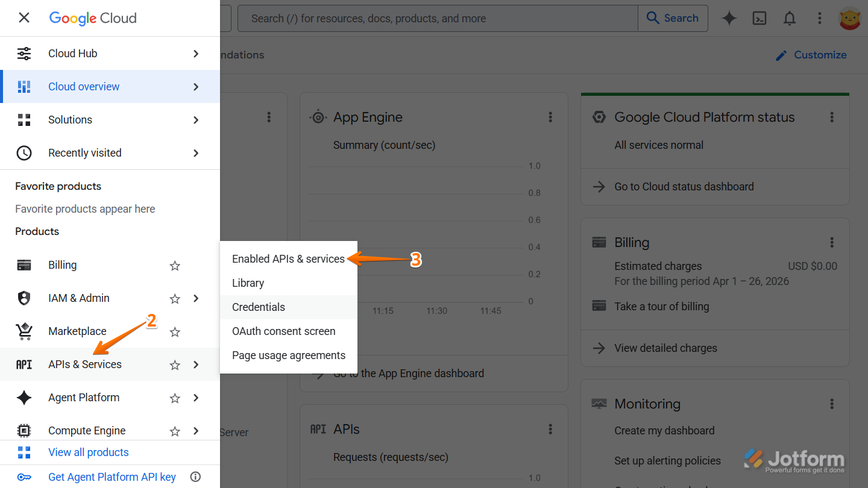
Task: Activate the Gemini assistant
Action: (x=729, y=18)
